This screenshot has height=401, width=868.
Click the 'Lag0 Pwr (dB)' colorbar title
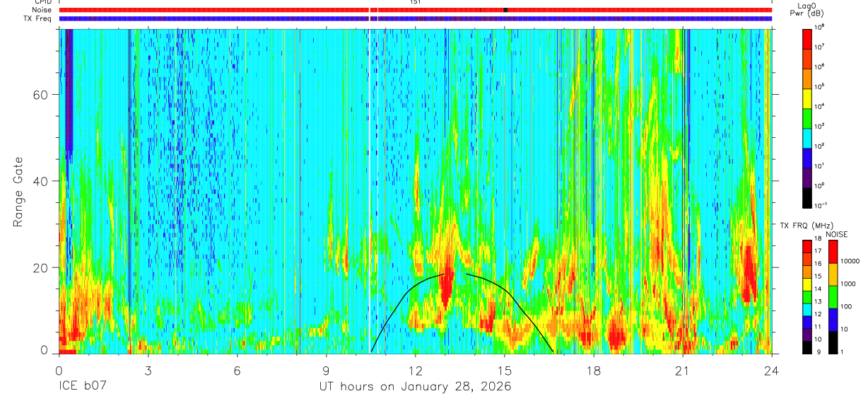(x=806, y=9)
